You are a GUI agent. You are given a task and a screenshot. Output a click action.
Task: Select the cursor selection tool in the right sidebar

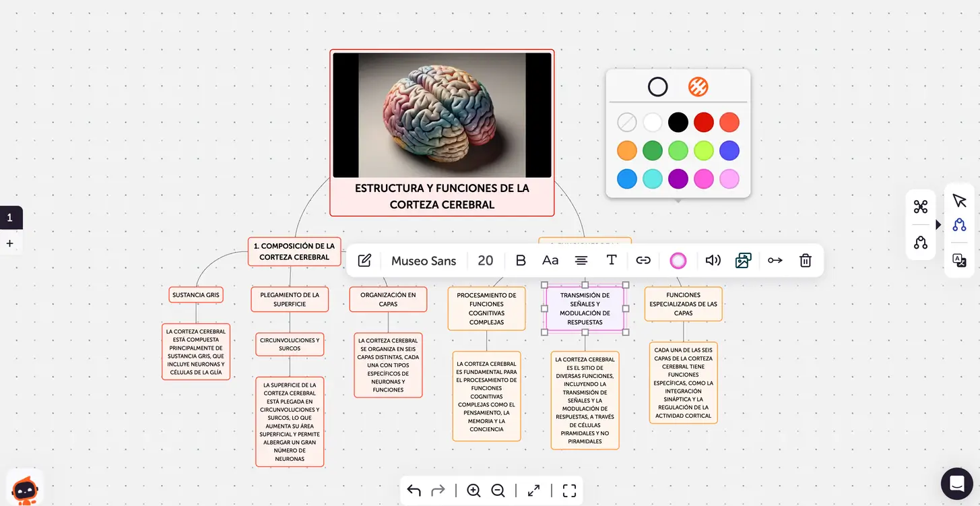(x=959, y=200)
